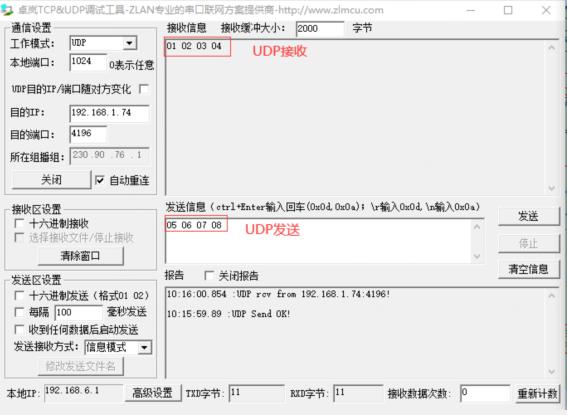Click the report area scroll-up arrow
This screenshot has height=415, width=567.
[x=551, y=296]
